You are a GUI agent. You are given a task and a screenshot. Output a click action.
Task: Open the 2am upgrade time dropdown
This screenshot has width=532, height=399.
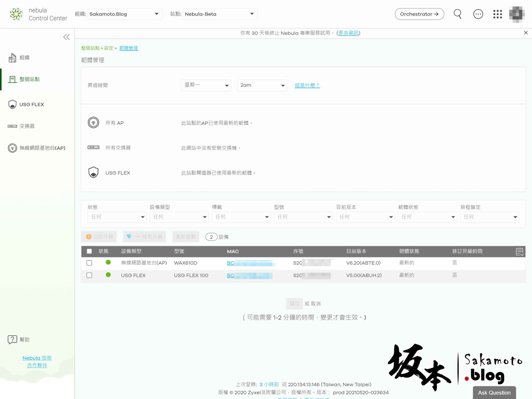click(x=262, y=85)
